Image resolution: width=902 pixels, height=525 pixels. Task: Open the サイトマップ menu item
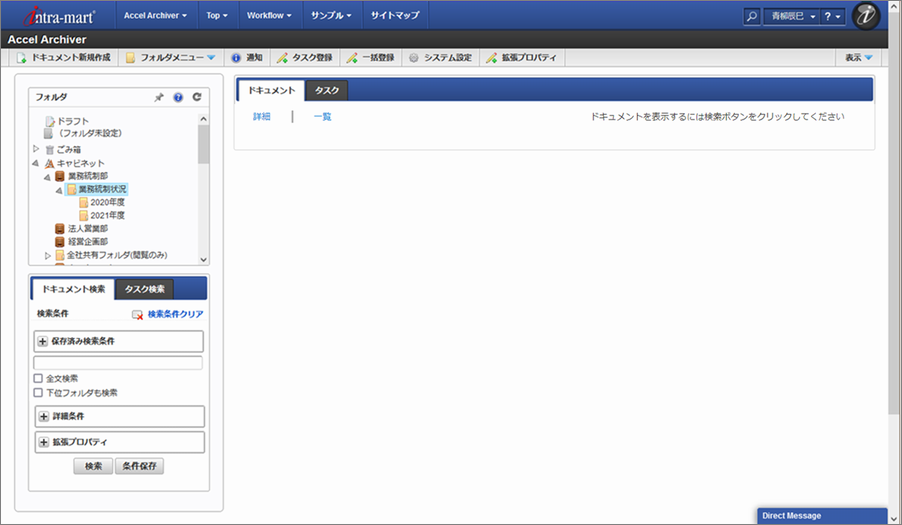pos(395,16)
